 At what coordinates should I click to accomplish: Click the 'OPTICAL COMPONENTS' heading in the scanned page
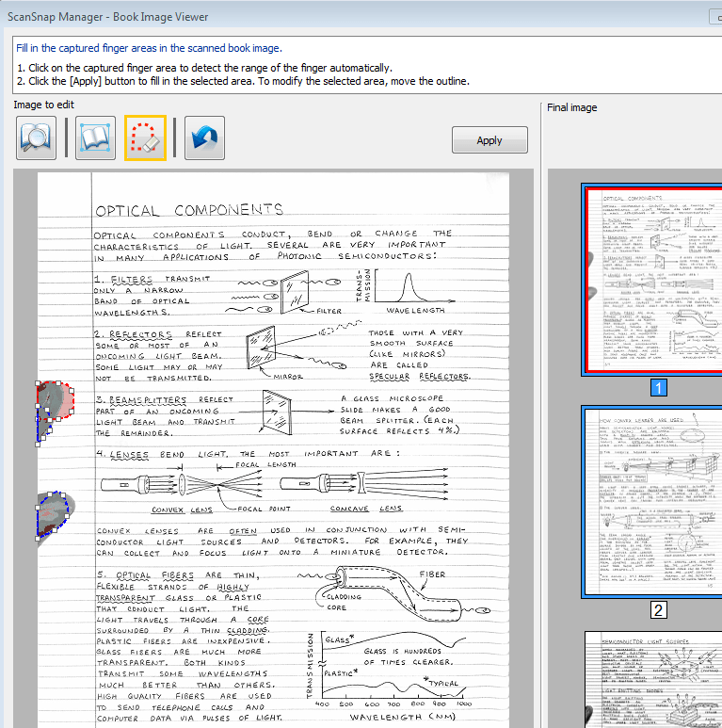point(188,209)
